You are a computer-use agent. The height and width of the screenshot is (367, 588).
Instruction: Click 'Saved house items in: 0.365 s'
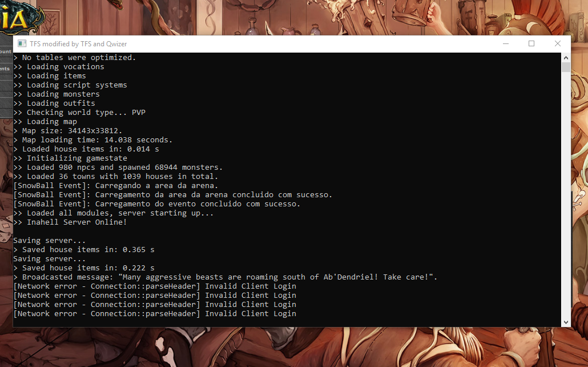pos(84,249)
